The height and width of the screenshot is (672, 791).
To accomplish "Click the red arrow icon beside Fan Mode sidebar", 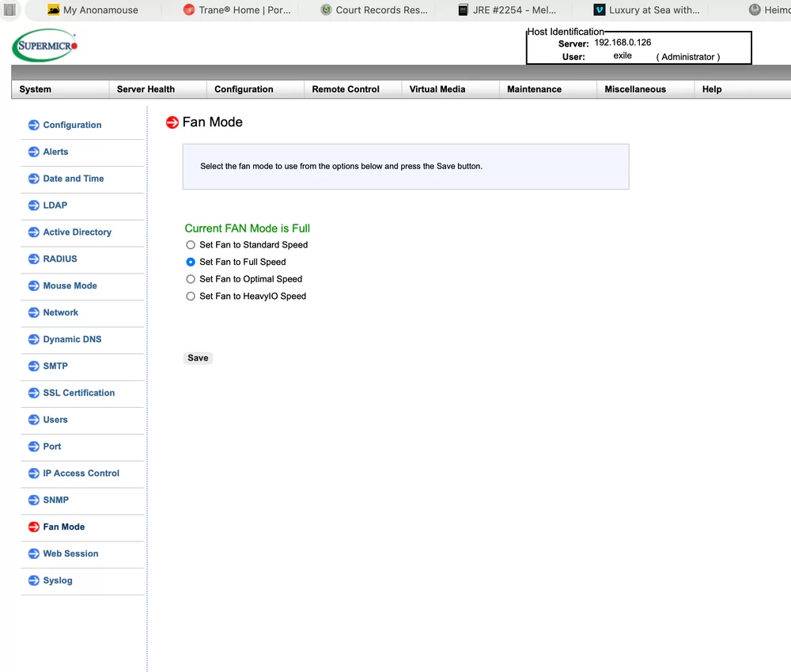I will coord(34,527).
